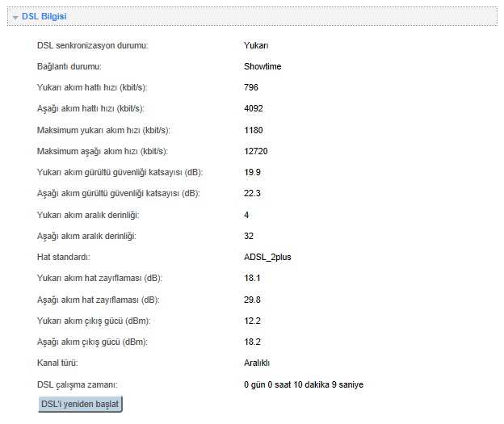The width and height of the screenshot is (504, 424).
Task: Click the upstream attenuation value 18.1
Action: click(252, 278)
